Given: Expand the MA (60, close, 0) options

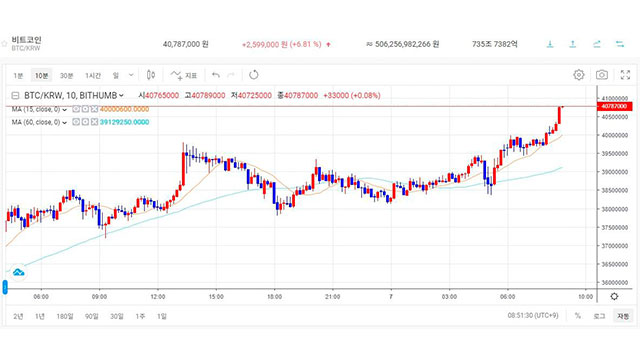Looking at the screenshot, I should point(64,122).
